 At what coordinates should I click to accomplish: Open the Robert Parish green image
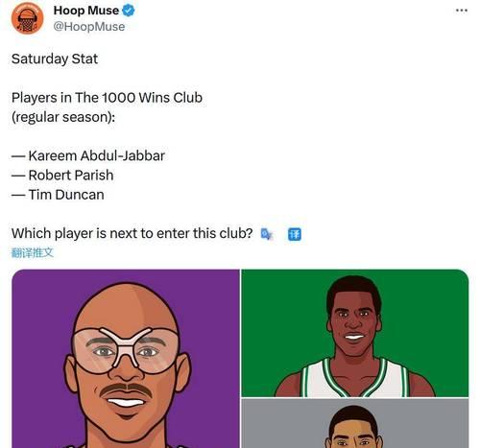[355, 333]
